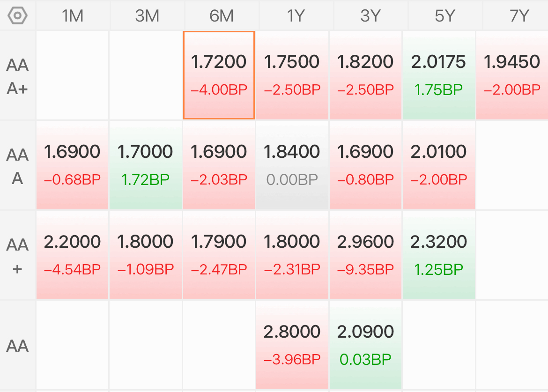Select AA 1Y cell showing 2.8000
The image size is (548, 392).
(x=292, y=345)
